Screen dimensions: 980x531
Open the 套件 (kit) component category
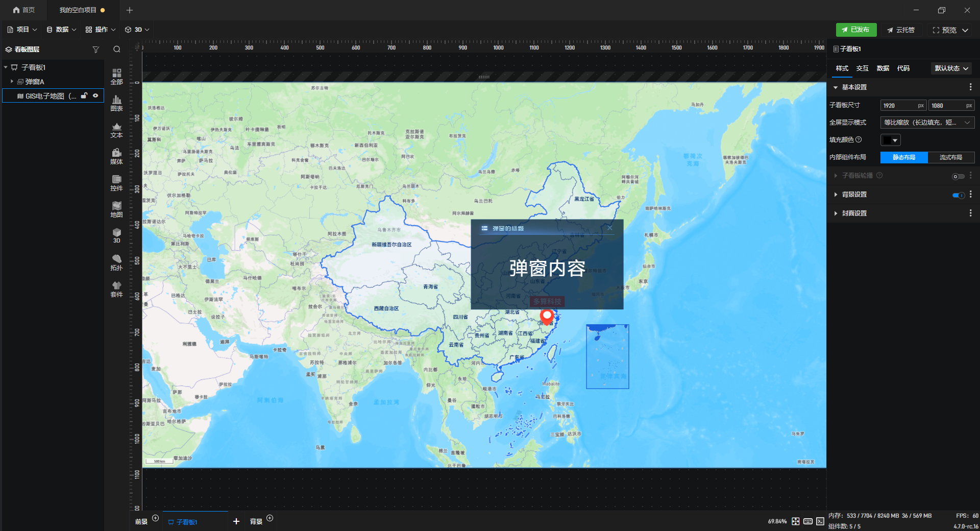[x=116, y=289]
